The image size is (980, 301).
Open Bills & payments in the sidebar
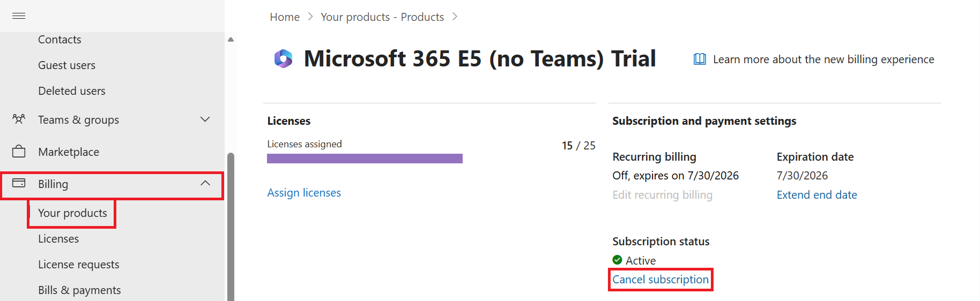(x=79, y=290)
